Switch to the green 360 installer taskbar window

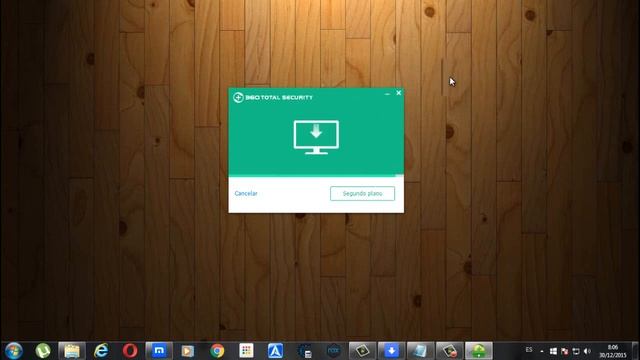pyautogui.click(x=479, y=351)
